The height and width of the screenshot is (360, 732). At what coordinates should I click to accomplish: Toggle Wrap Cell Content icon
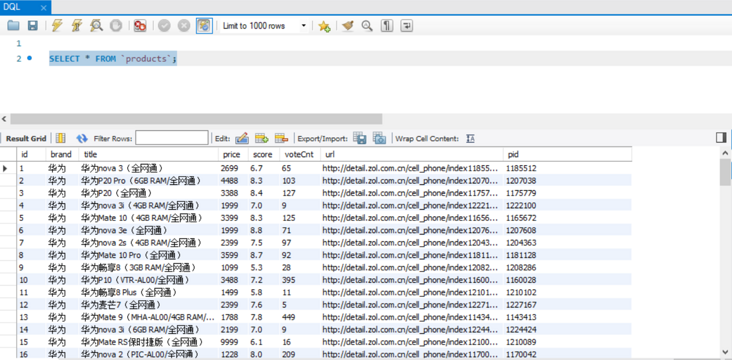click(470, 139)
